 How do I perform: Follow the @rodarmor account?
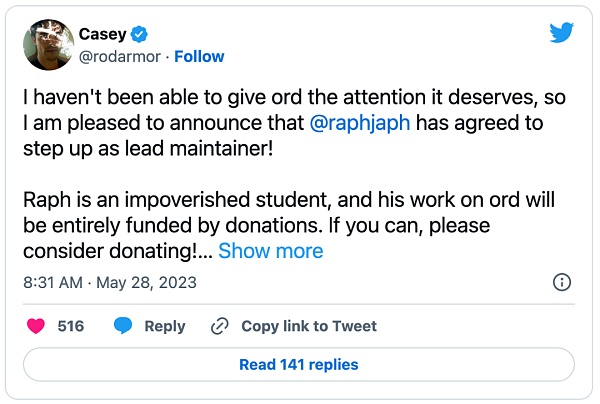200,56
